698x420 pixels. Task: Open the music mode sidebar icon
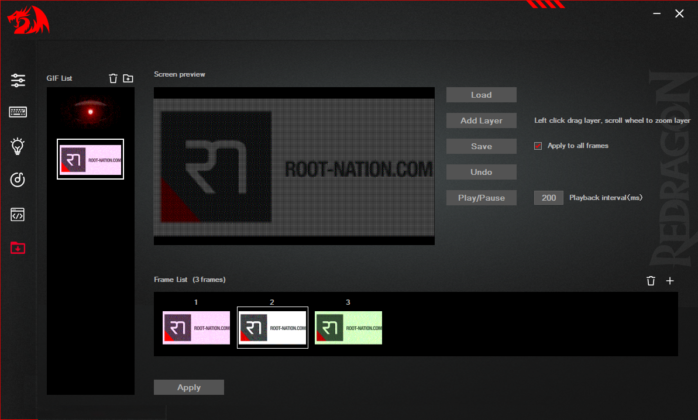(x=17, y=180)
